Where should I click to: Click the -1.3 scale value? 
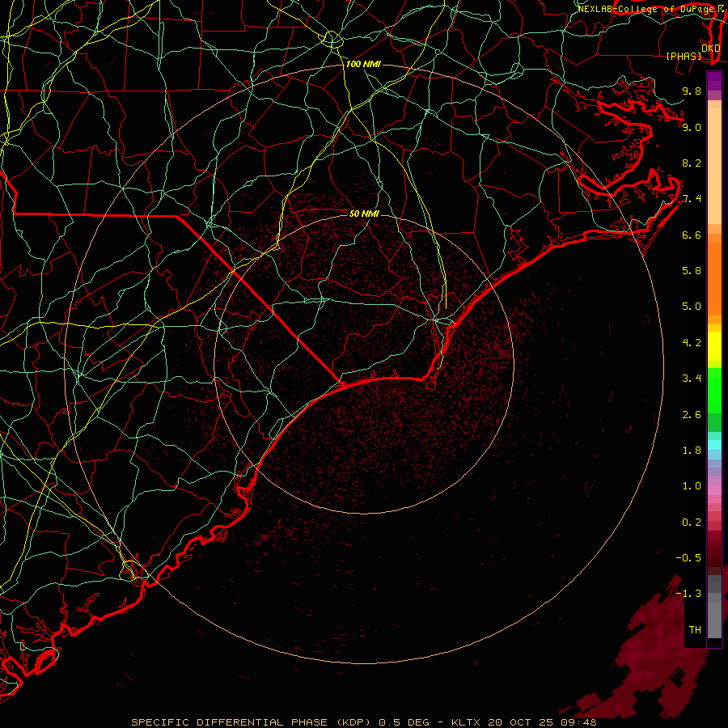688,594
